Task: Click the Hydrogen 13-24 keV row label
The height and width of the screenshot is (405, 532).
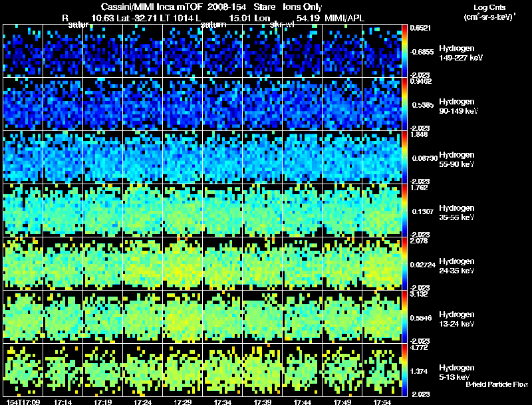Action: pyautogui.click(x=457, y=319)
